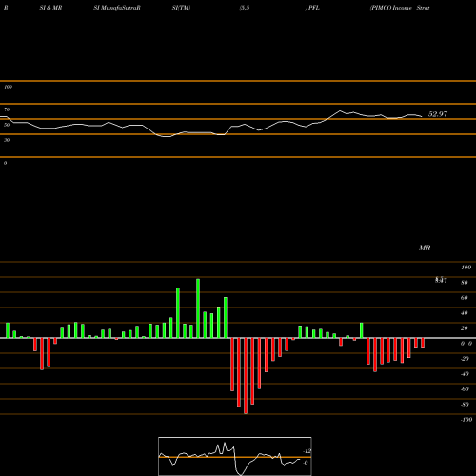Click the RSI axis label 0 on left
476x476 pixels.
click(5, 163)
